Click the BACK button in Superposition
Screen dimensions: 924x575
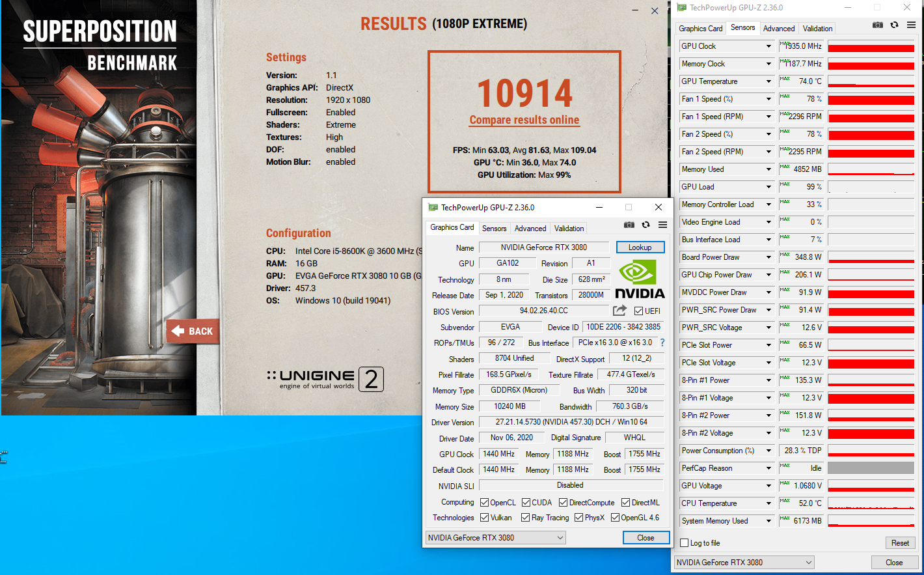193,331
